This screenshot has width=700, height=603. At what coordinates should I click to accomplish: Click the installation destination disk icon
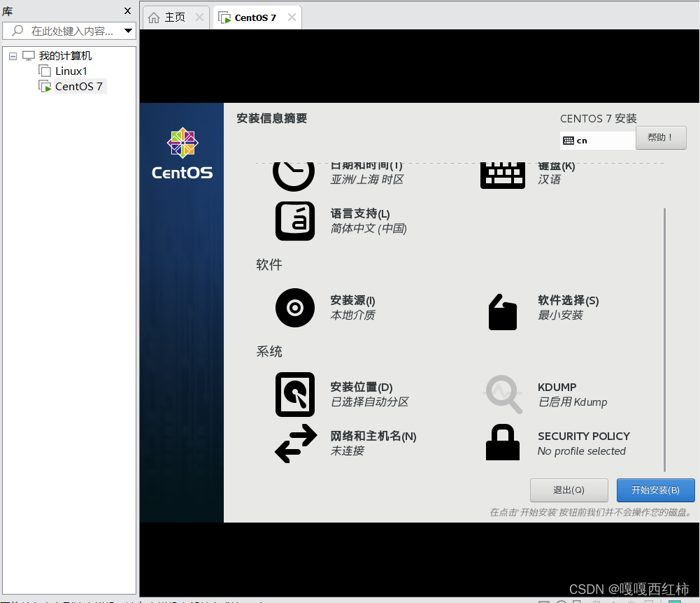coord(294,395)
